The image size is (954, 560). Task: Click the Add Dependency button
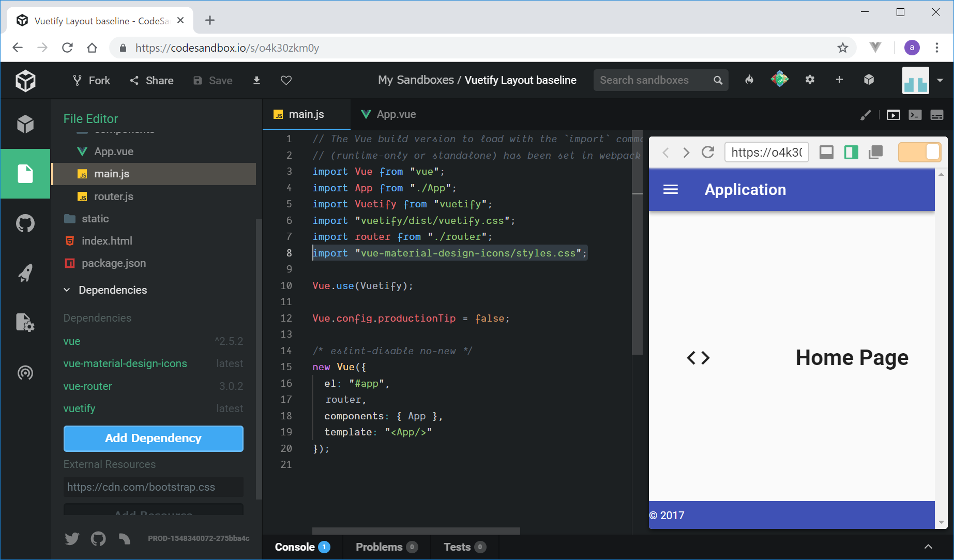point(153,438)
